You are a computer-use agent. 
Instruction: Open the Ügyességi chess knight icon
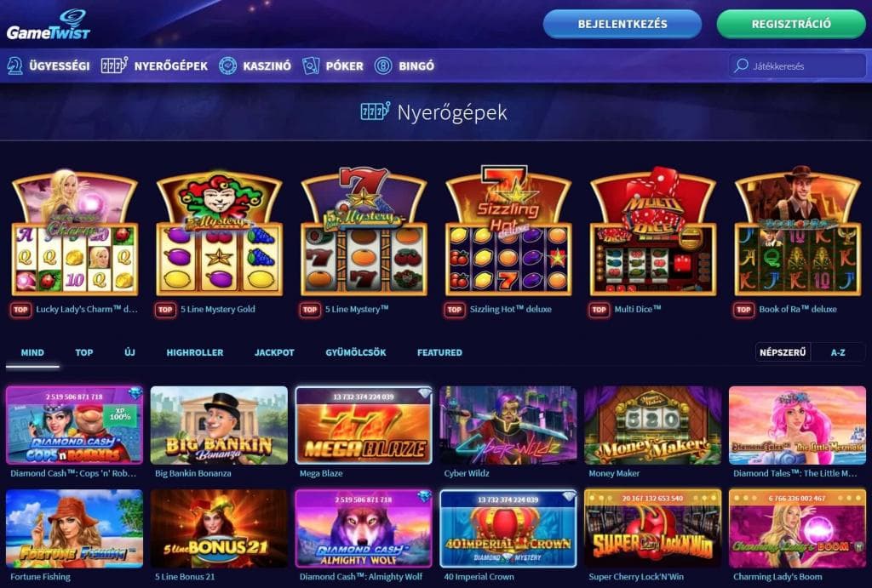15,66
